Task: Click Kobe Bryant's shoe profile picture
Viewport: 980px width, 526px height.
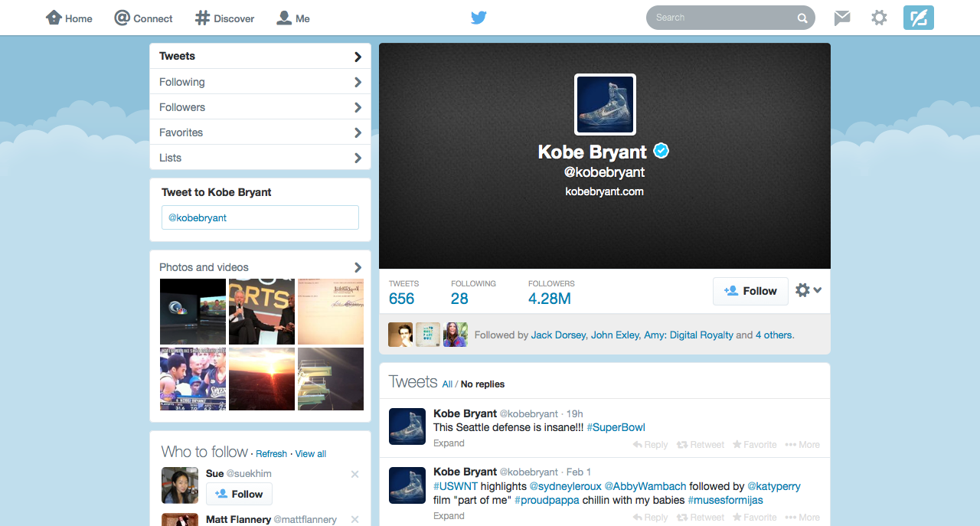Action: point(606,104)
